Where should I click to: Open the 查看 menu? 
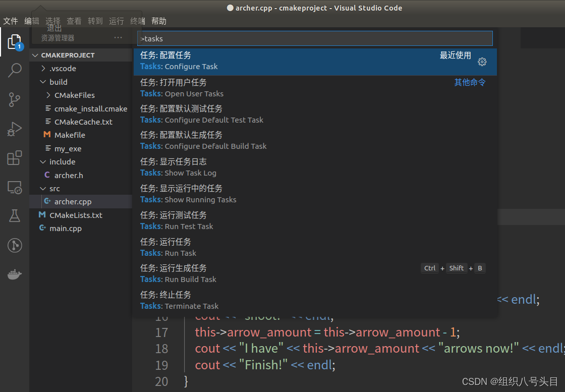pos(74,21)
